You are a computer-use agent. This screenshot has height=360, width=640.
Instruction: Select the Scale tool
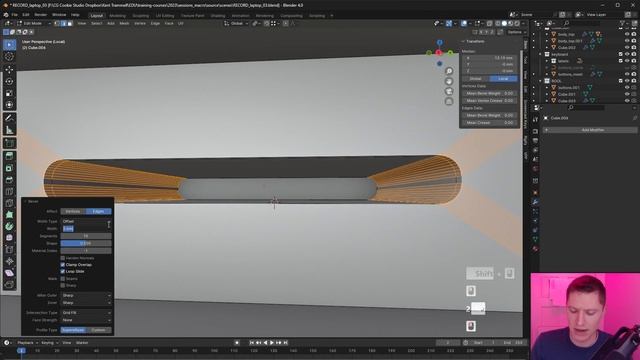[x=9, y=93]
